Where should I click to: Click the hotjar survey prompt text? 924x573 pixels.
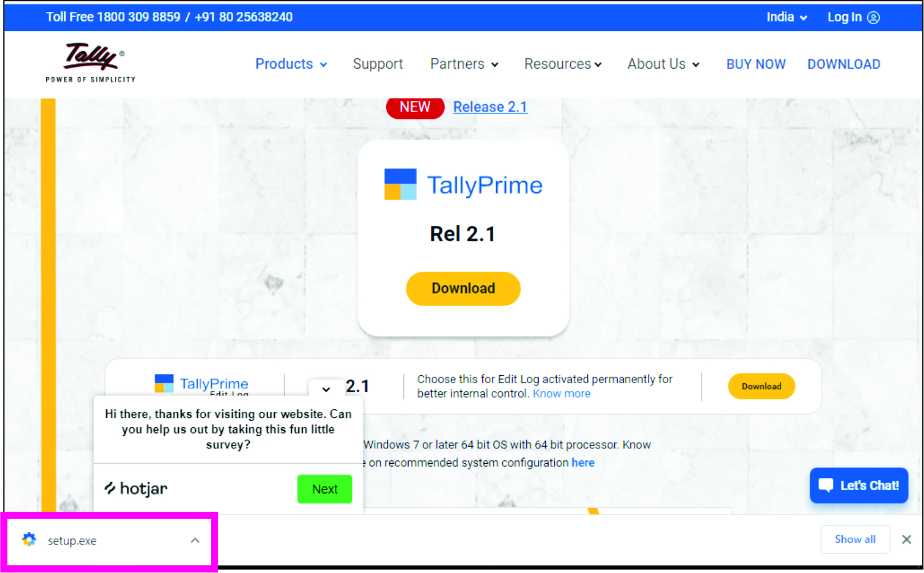click(228, 429)
